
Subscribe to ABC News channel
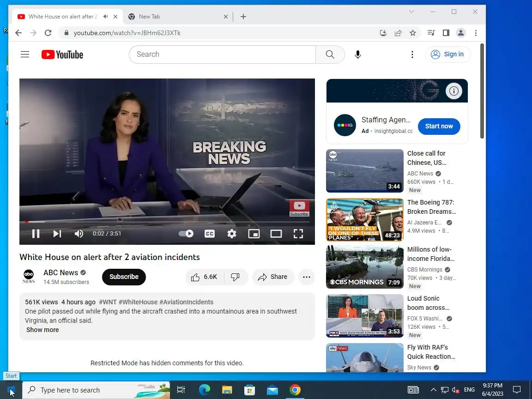pos(124,277)
